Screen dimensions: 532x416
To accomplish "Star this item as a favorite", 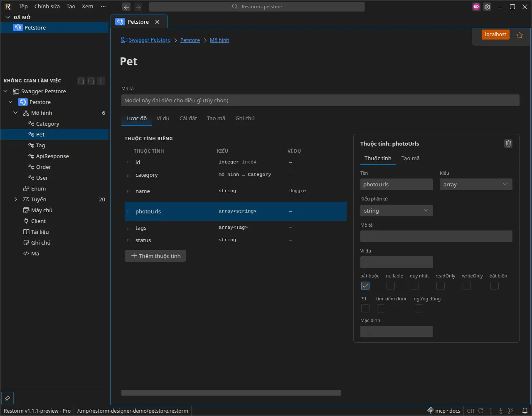I will pos(520,35).
